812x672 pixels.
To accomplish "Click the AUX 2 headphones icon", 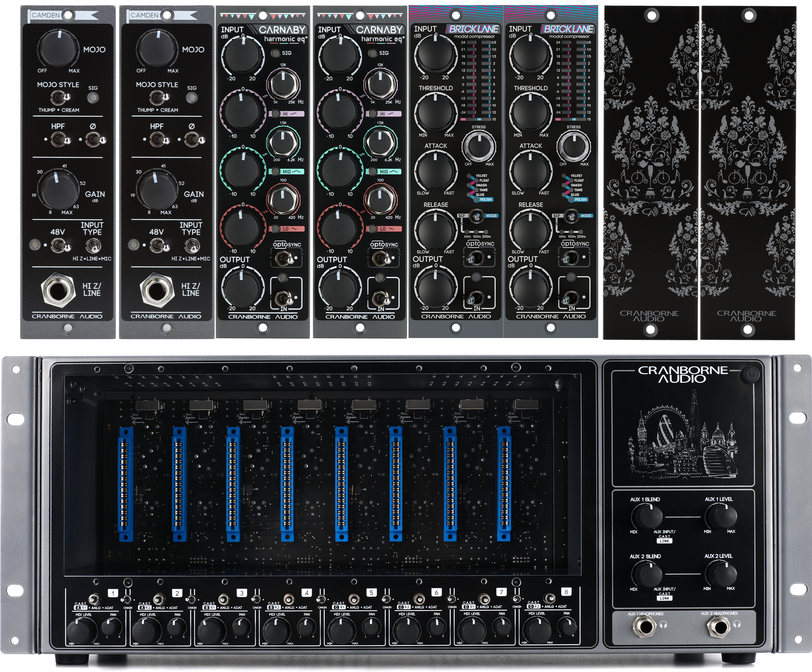I will pos(736,624).
